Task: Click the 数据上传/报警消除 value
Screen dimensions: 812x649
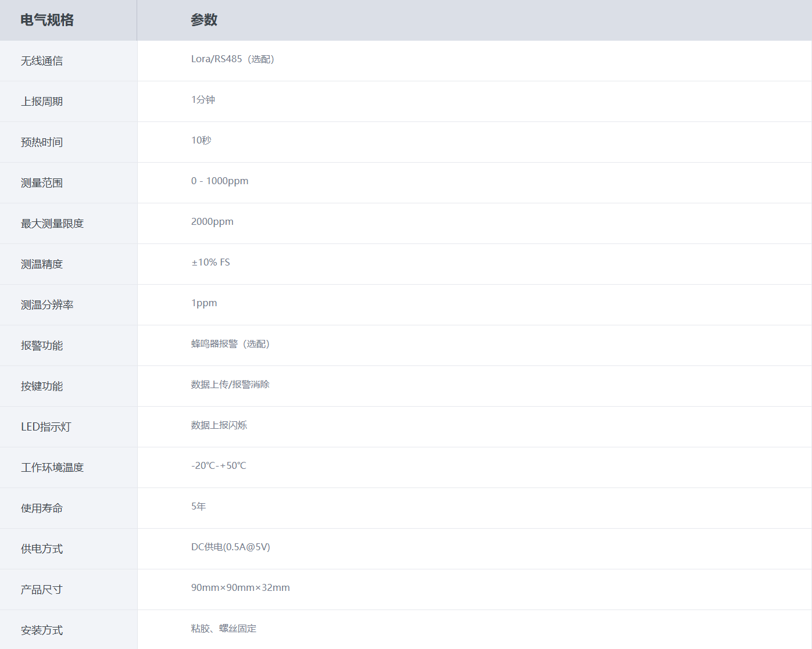Action: pos(230,385)
